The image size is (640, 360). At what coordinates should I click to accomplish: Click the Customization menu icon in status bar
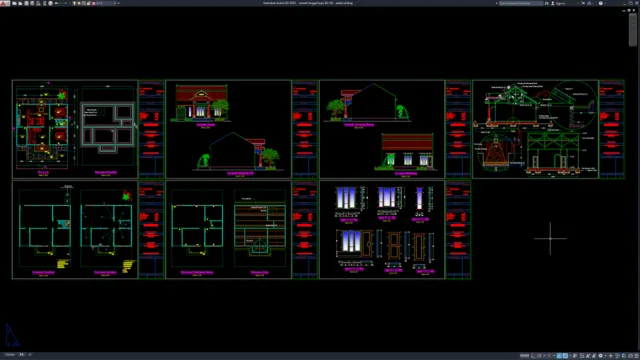click(x=637, y=356)
